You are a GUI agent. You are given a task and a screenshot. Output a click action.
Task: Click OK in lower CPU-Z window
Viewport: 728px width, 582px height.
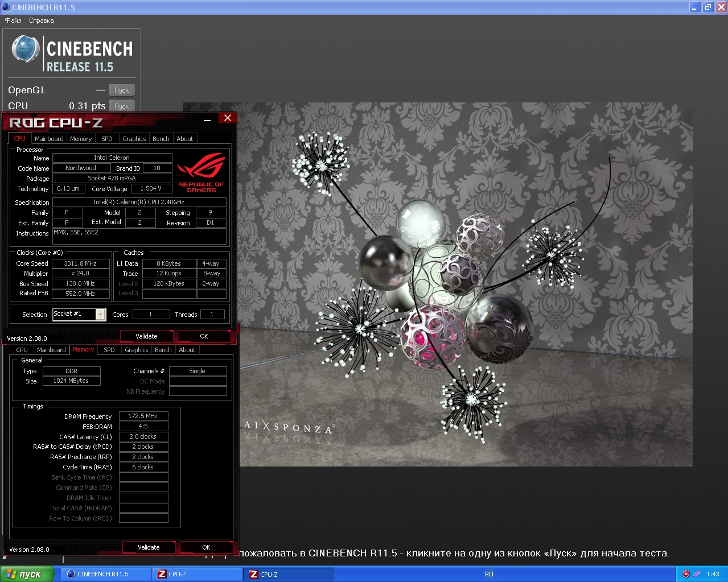click(x=207, y=547)
